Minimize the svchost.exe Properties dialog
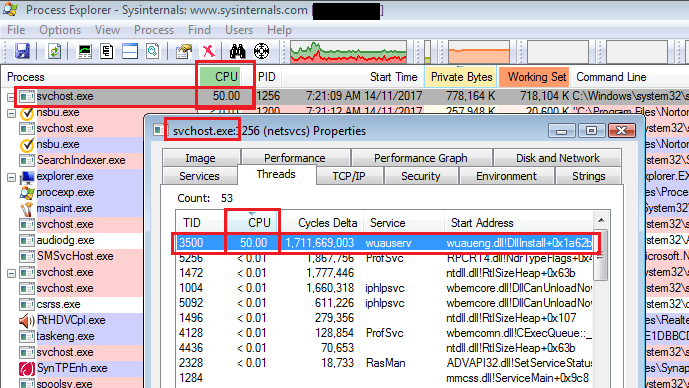 pos(561,131)
